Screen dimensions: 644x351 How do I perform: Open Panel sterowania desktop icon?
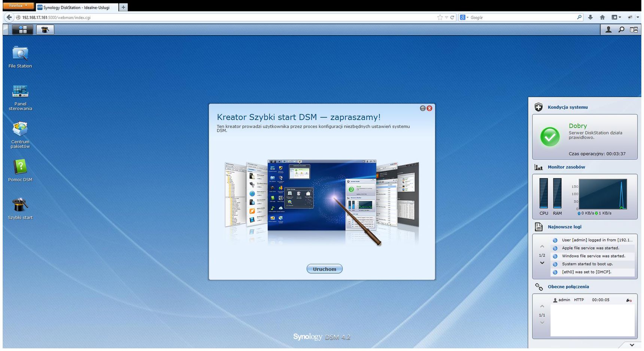(20, 98)
